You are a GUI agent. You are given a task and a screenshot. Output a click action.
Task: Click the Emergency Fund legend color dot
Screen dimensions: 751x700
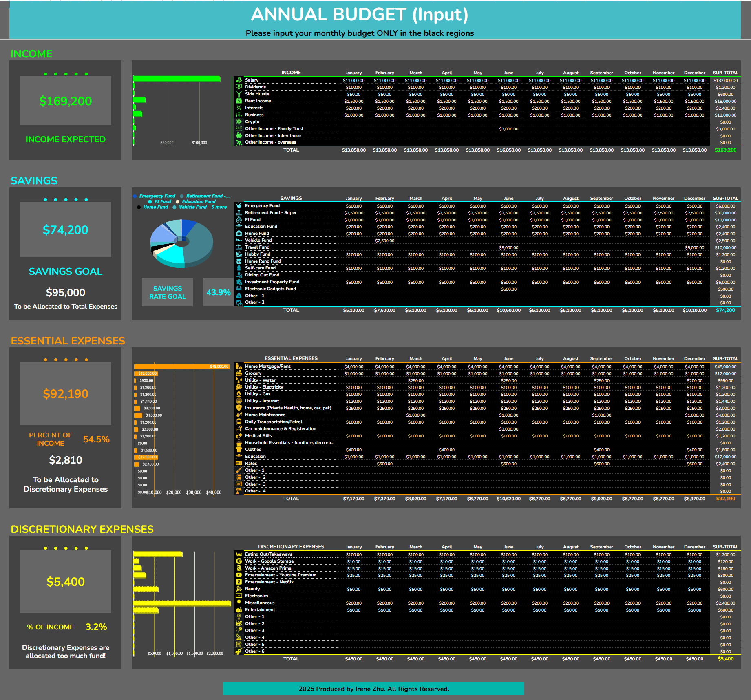pos(135,196)
